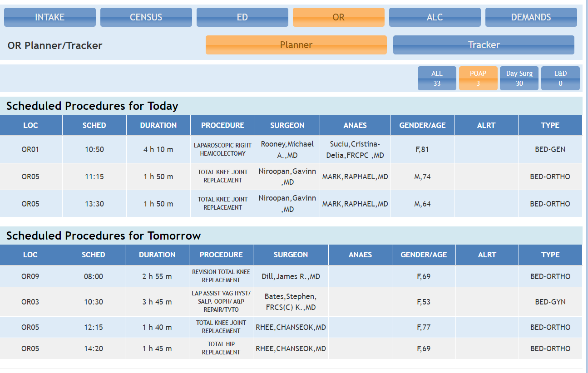The width and height of the screenshot is (588, 373).
Task: Filter by ALL 33 procedures
Action: [x=437, y=79]
